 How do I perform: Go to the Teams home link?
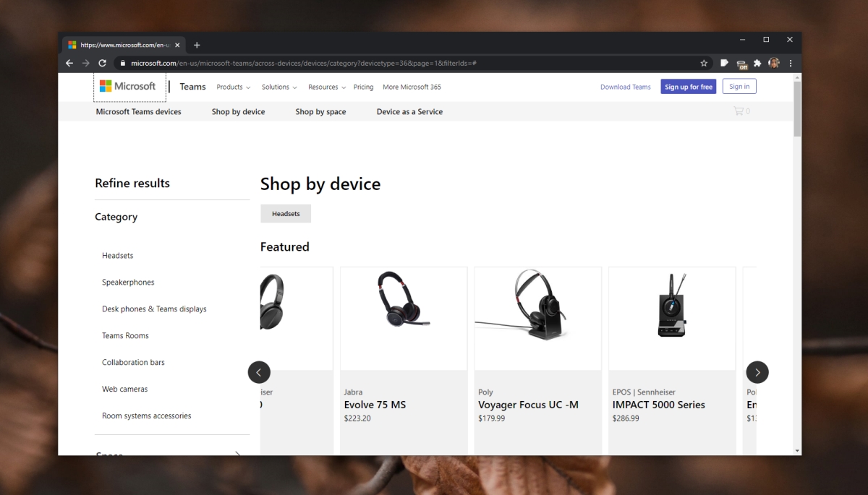pyautogui.click(x=193, y=87)
